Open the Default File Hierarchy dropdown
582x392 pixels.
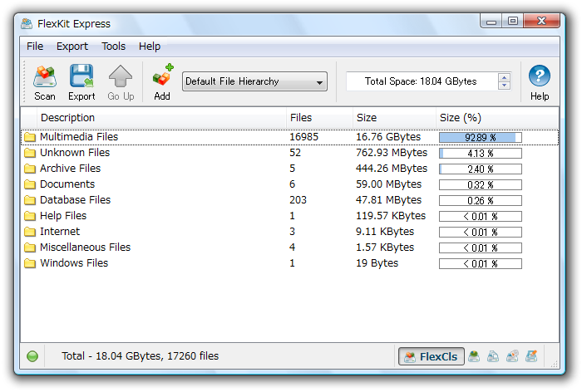click(x=254, y=81)
